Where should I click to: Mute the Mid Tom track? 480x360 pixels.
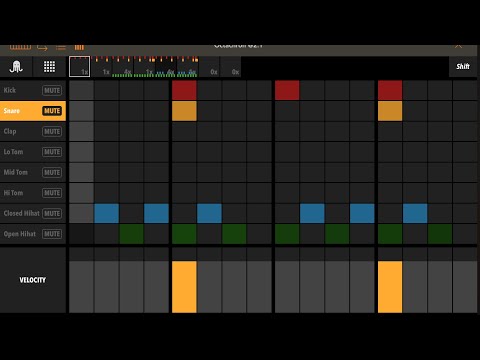click(52, 172)
